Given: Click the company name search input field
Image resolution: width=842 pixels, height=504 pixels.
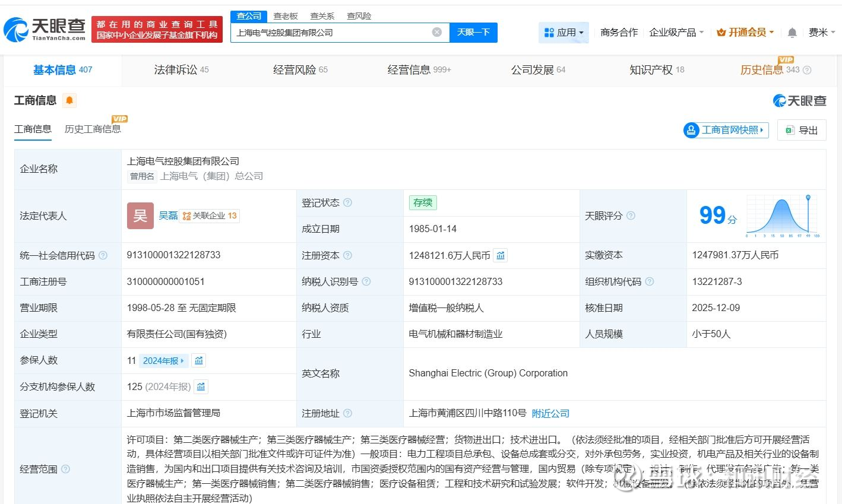Looking at the screenshot, I should click(x=330, y=33).
